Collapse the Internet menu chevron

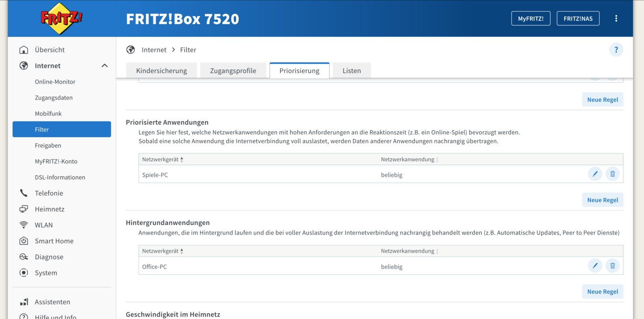coord(105,66)
